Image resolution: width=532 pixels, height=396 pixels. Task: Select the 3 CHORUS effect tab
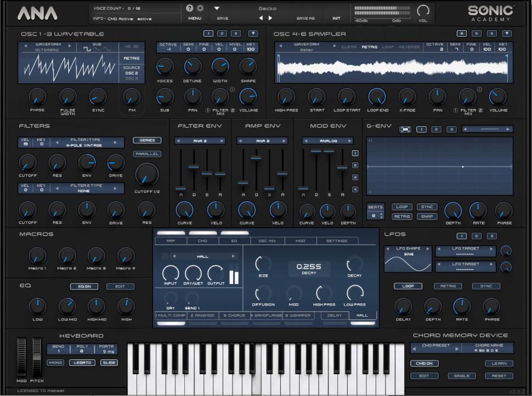tap(234, 315)
